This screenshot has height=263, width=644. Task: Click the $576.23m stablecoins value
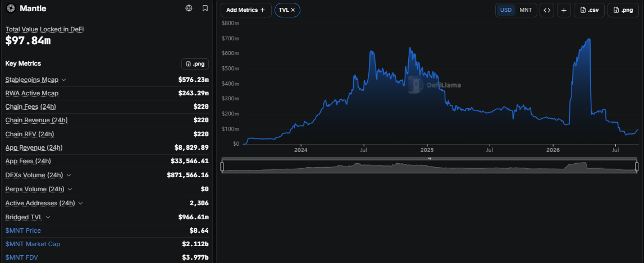(x=194, y=80)
